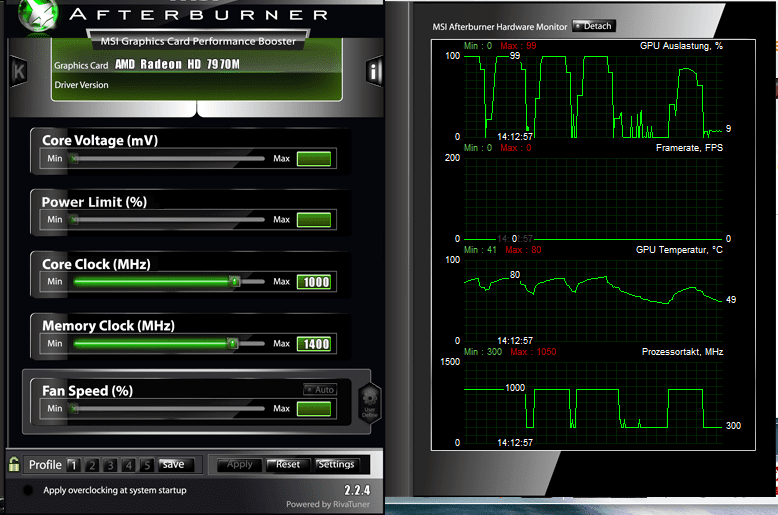
Task: Click the Core Clock slider handle
Action: (x=235, y=281)
